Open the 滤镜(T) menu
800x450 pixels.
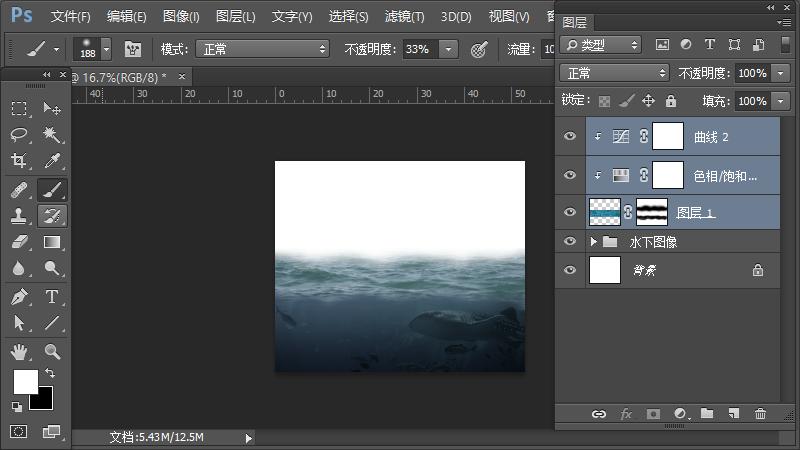(x=404, y=16)
